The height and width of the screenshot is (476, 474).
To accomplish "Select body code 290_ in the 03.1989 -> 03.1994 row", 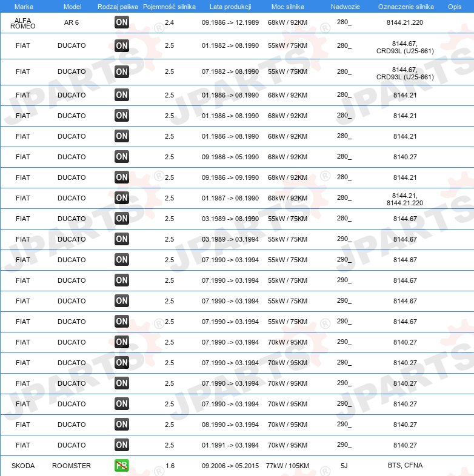I will pyautogui.click(x=344, y=239).
